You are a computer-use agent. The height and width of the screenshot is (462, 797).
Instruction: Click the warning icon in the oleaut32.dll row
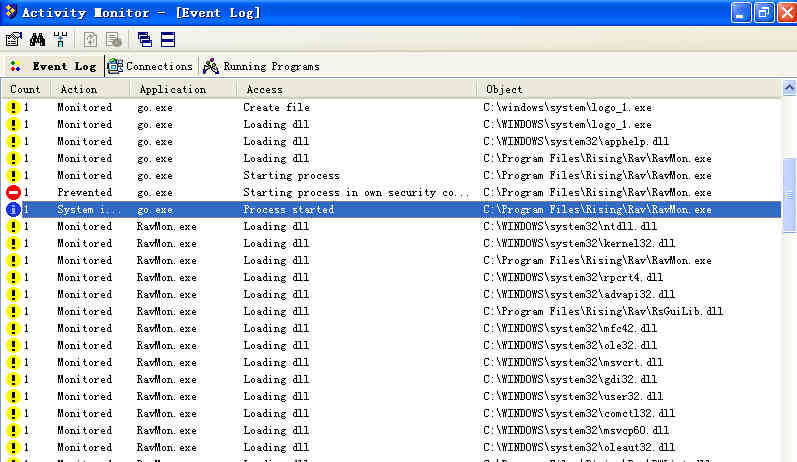pos(13,447)
